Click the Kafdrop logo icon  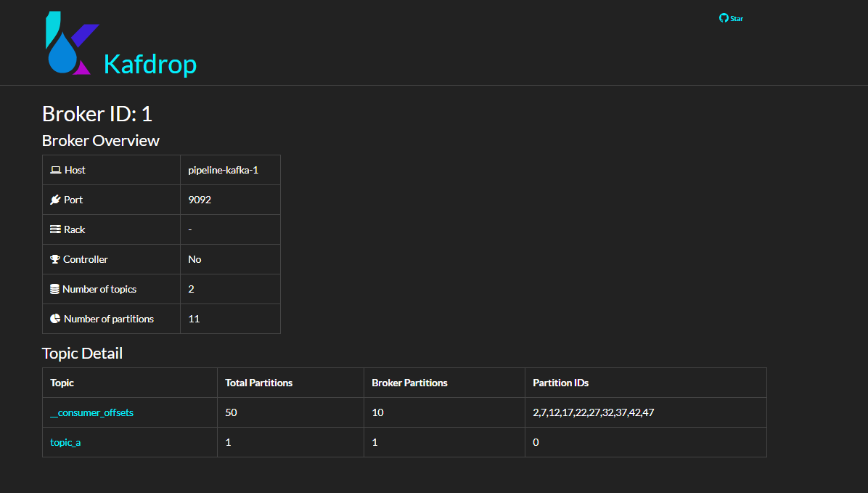[72, 43]
